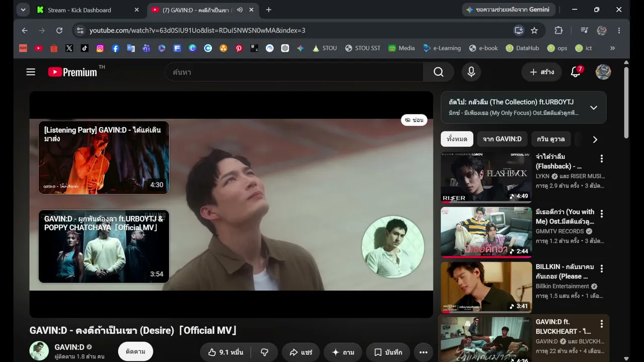Open the Chrome extensions puzzle icon
644x362 pixels.
tap(558, 30)
